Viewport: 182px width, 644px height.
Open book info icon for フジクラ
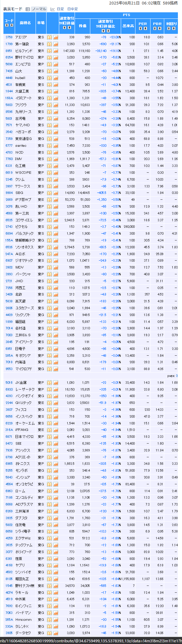click(x=49, y=105)
